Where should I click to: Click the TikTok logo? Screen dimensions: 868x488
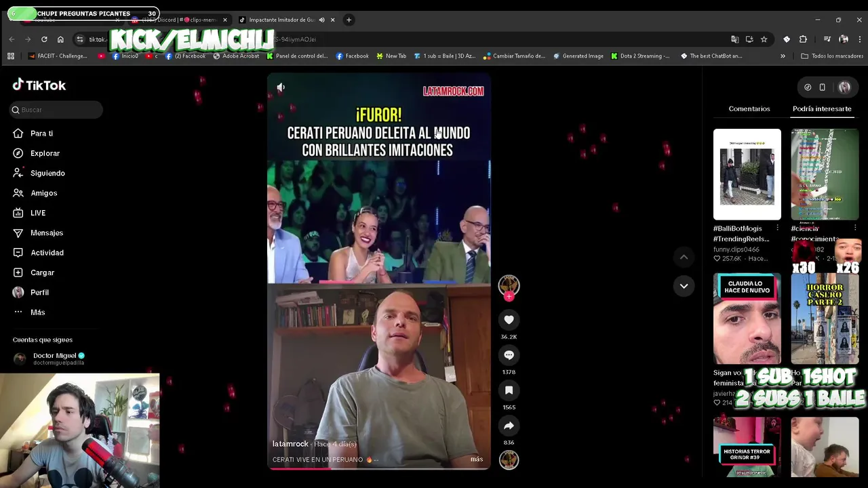click(39, 85)
